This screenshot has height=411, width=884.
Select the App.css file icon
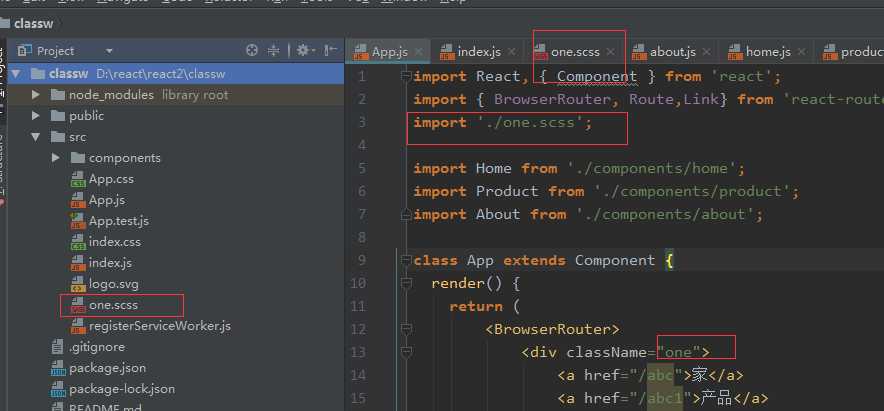[77, 179]
